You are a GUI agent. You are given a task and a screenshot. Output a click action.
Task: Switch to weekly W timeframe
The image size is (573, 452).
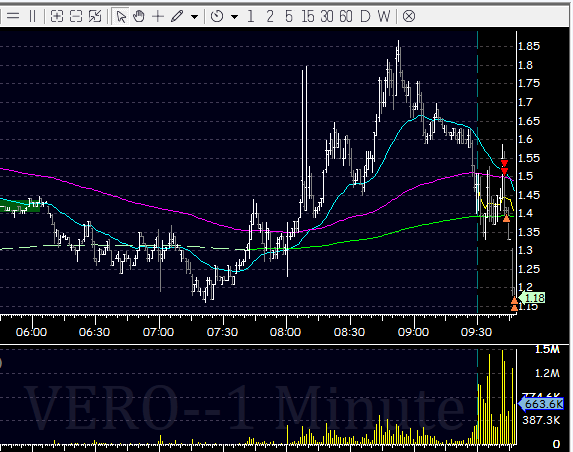pyautogui.click(x=384, y=16)
